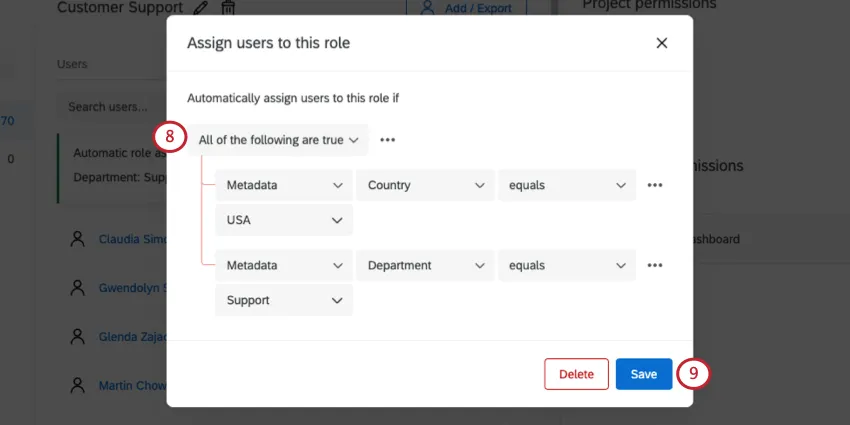The image size is (850, 425).
Task: Open first Metadata type dropdown
Action: point(284,185)
